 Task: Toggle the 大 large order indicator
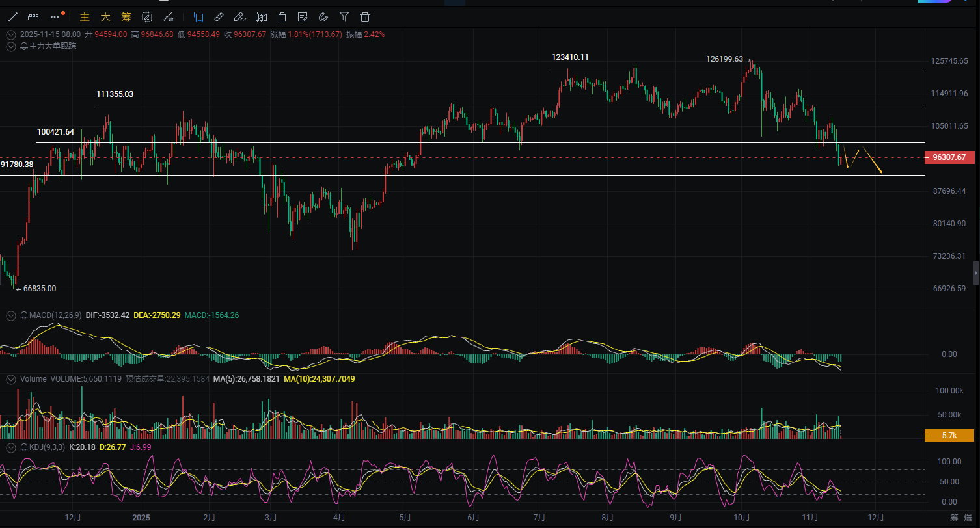(105, 17)
